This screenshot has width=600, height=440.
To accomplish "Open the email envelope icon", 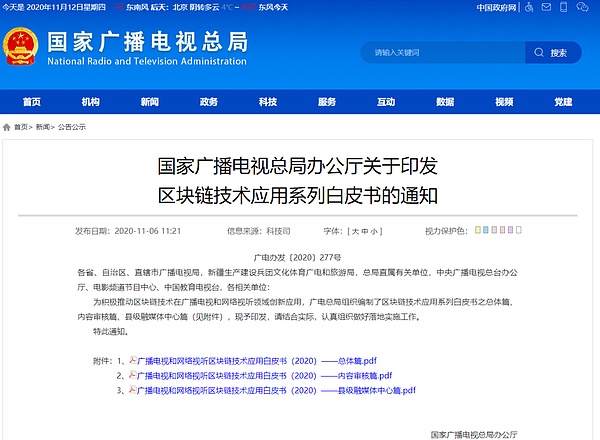I will pyautogui.click(x=548, y=7).
